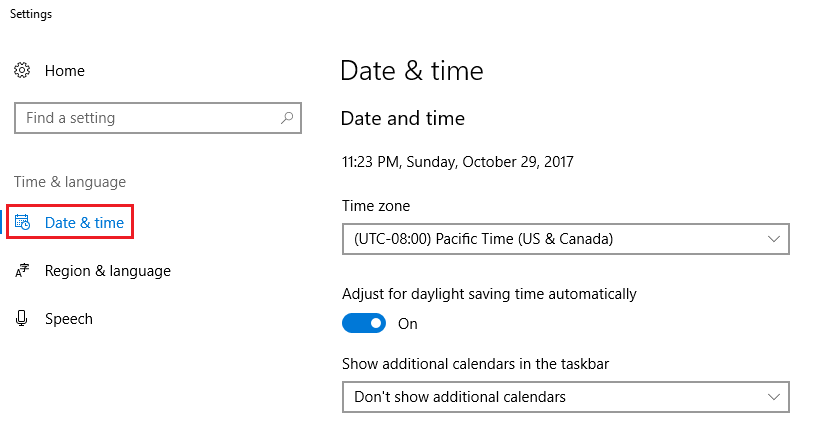The height and width of the screenshot is (439, 814).
Task: Switch to Region & language settings
Action: click(x=107, y=271)
